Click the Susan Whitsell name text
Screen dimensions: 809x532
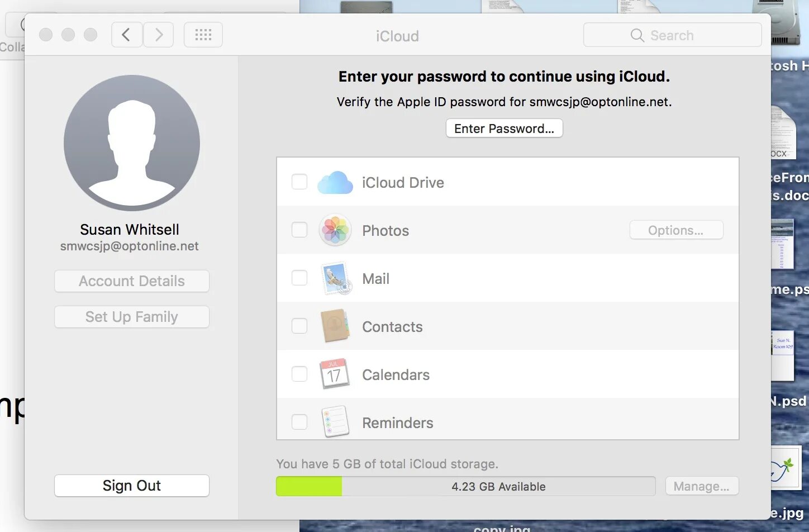click(130, 230)
